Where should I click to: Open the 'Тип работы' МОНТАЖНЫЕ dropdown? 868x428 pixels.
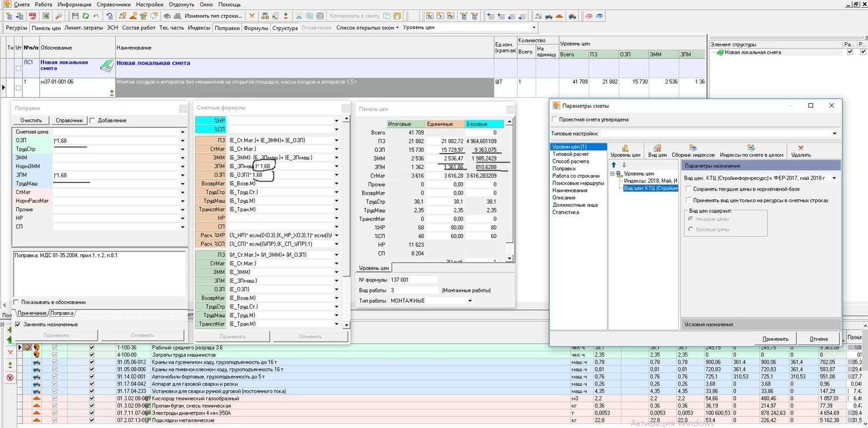click(469, 301)
